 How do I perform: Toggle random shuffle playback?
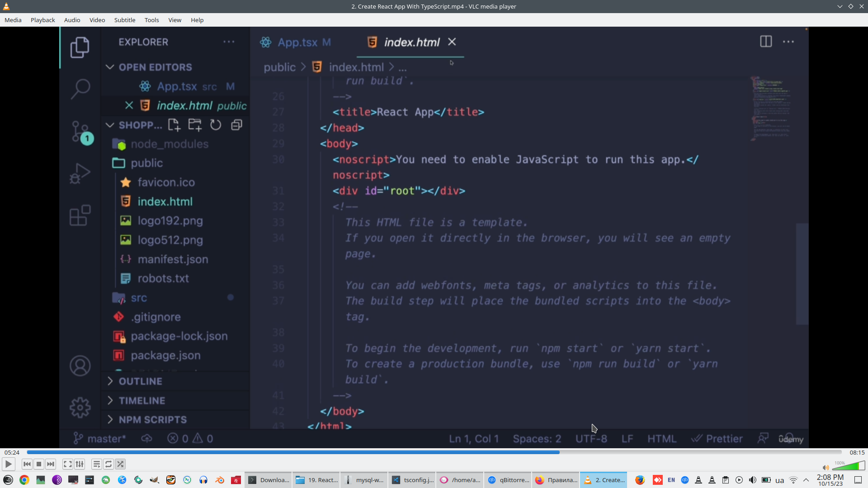tap(120, 464)
